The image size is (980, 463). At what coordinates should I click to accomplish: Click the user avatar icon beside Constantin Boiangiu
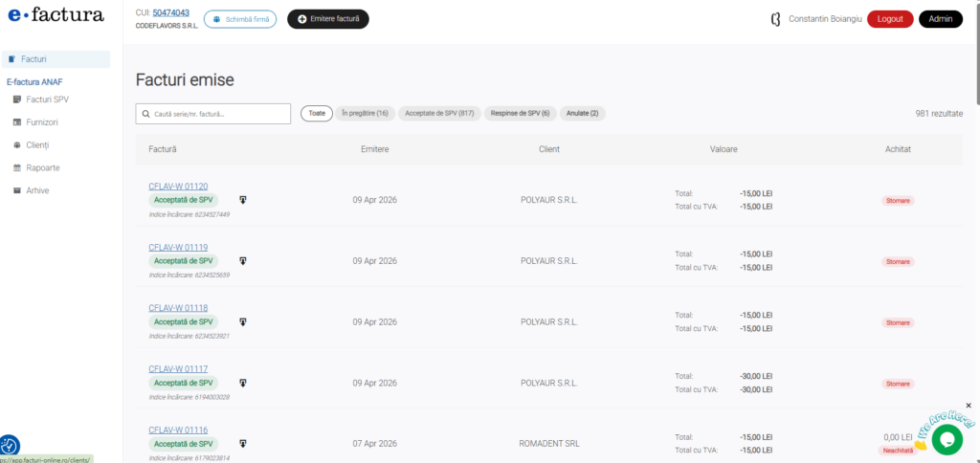click(x=775, y=19)
